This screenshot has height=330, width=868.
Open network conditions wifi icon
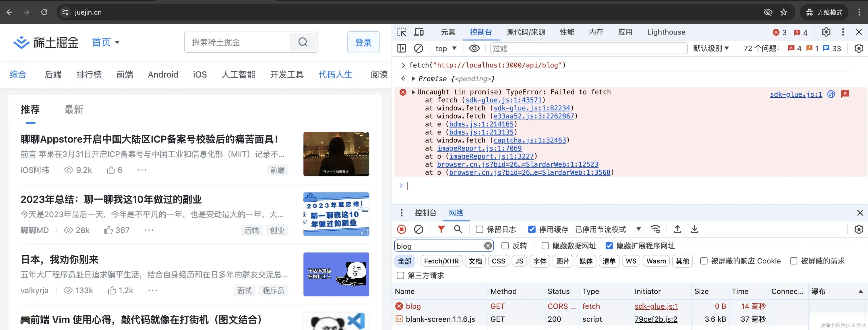click(655, 229)
